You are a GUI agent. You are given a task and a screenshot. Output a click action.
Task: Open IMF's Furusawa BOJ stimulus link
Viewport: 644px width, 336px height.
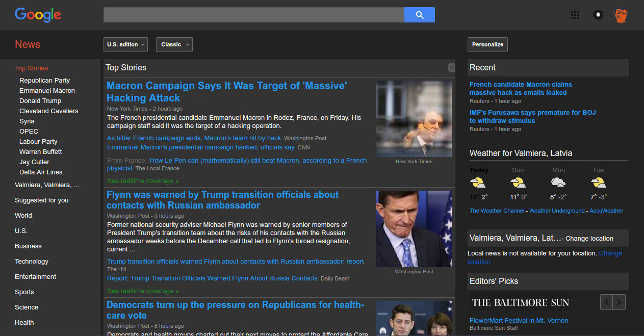click(x=532, y=116)
